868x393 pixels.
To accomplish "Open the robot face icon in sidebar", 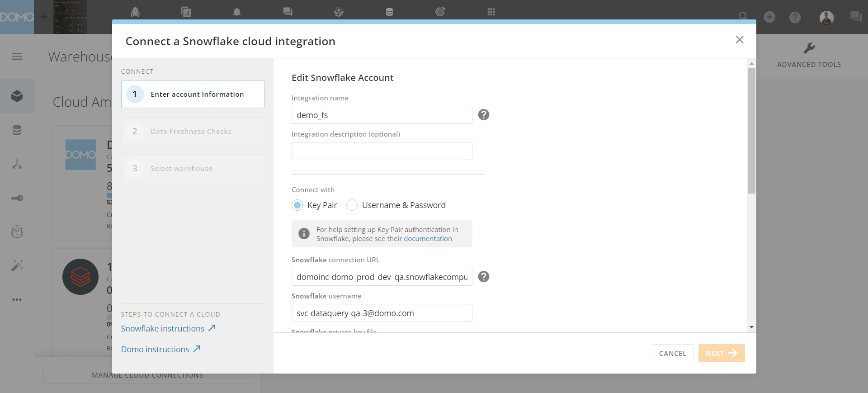I will click(x=17, y=232).
